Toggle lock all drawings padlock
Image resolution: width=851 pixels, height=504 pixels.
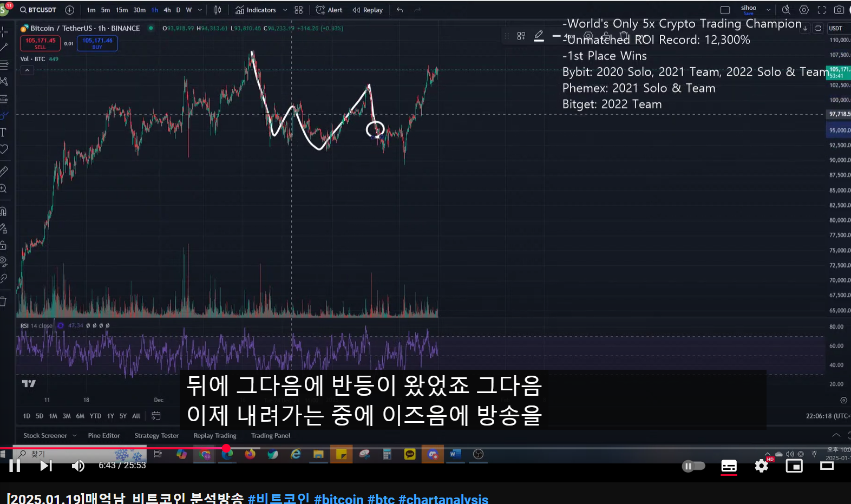(x=3, y=245)
